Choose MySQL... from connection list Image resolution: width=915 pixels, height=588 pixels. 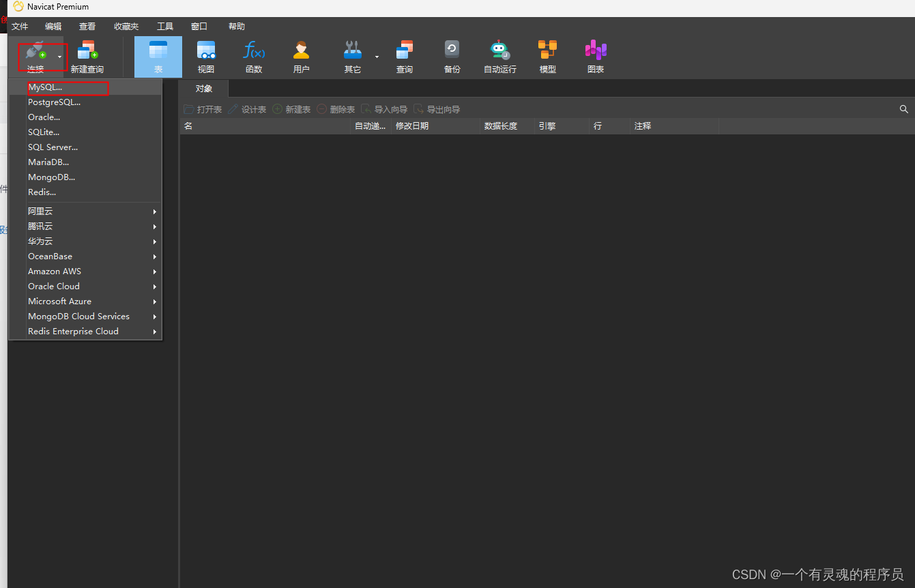coord(85,87)
